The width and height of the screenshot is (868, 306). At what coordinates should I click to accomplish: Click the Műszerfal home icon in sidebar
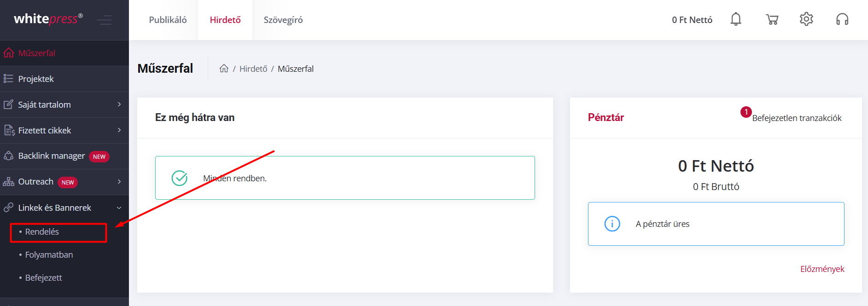point(8,53)
